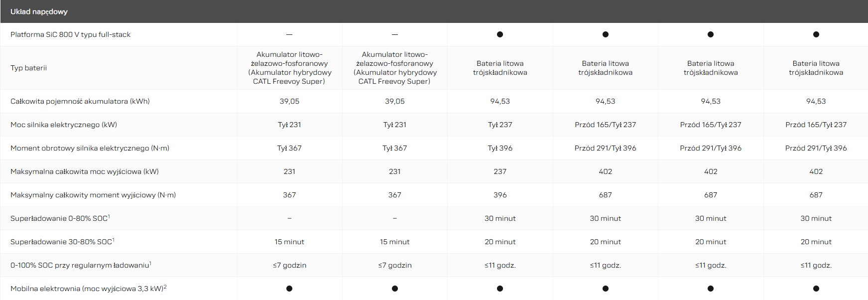Click the Tył 396 motor torque cell
868x300 pixels.
coord(500,148)
